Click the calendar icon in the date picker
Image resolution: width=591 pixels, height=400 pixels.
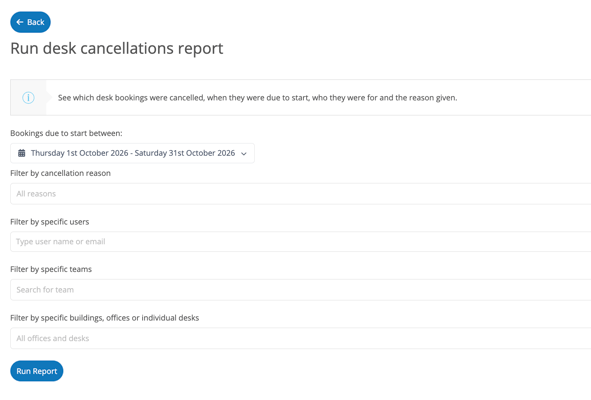tap(22, 153)
